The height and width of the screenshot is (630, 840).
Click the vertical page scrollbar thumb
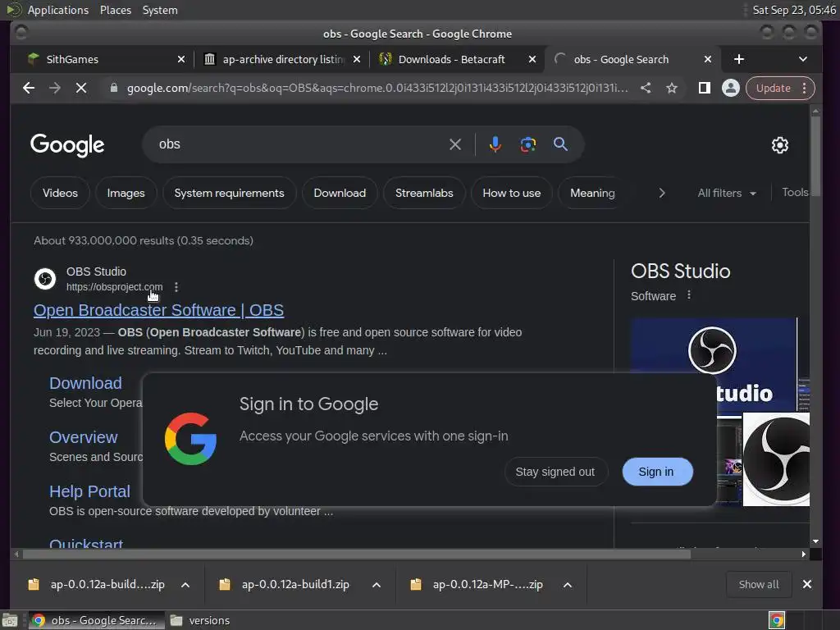815,157
